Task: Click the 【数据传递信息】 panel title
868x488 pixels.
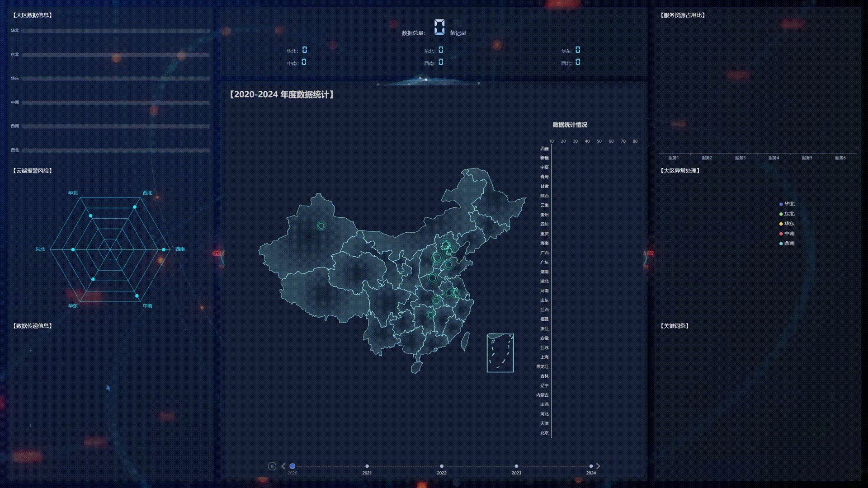Action: pyautogui.click(x=33, y=326)
